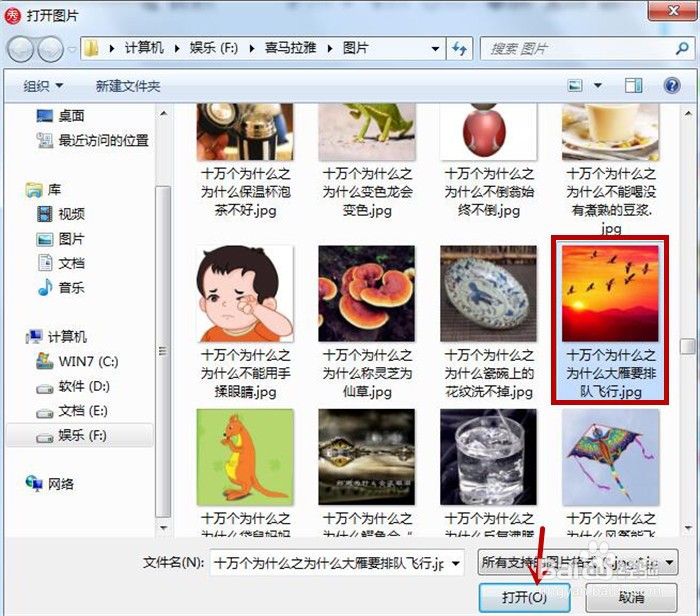Click file list scrollbar thumb

[x=688, y=346]
